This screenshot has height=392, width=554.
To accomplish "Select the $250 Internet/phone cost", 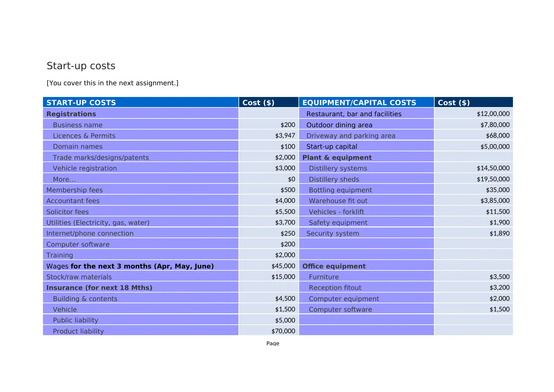I will (x=288, y=233).
